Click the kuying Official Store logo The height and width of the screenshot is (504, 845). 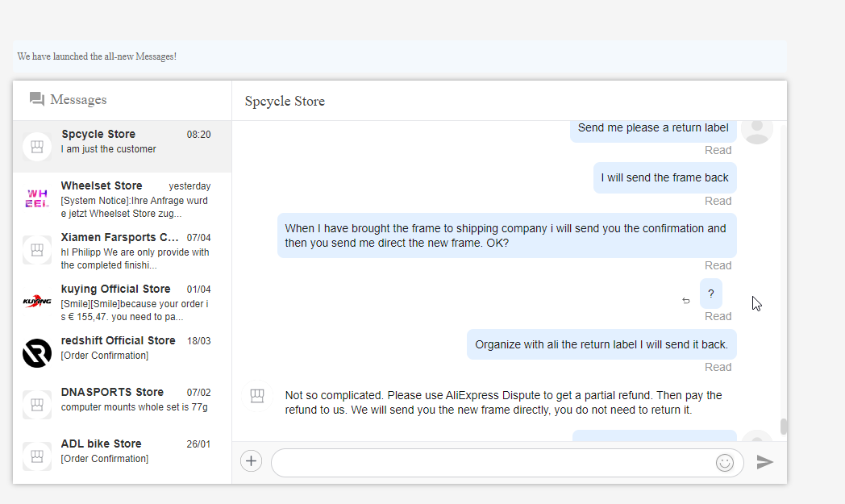(x=37, y=302)
